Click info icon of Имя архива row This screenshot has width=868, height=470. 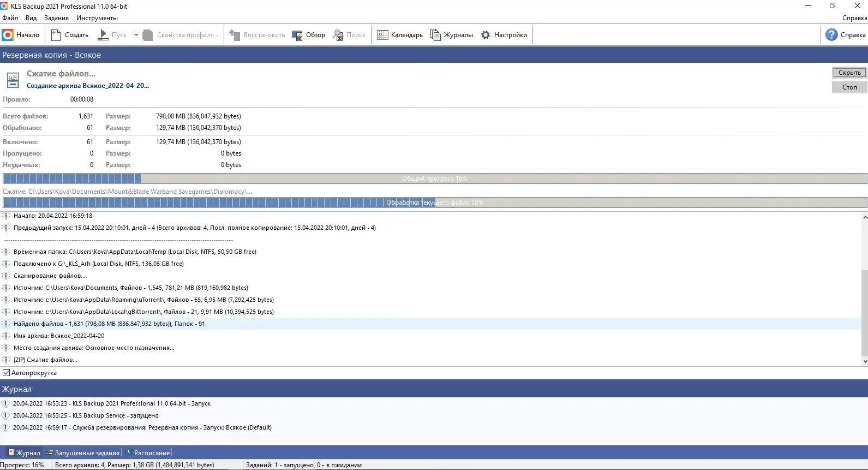point(6,336)
